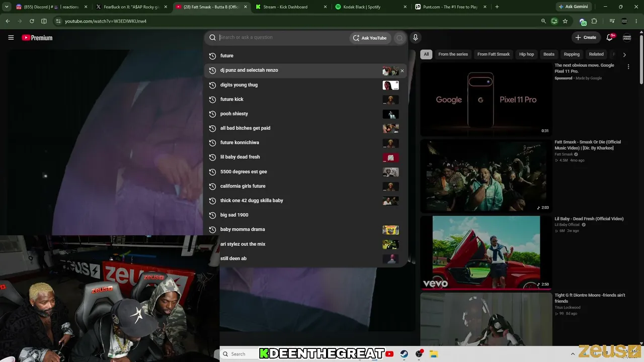Open YouTube notifications bell
644x362 pixels.
pyautogui.click(x=609, y=37)
